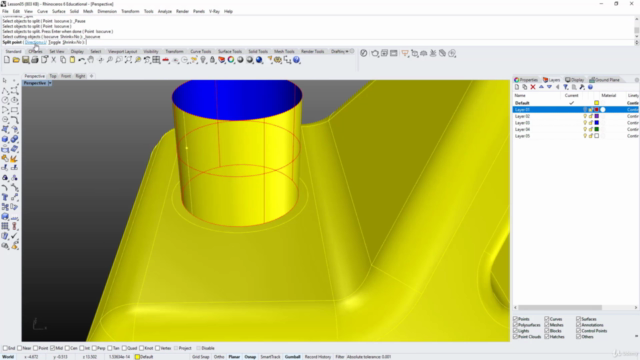This screenshot has width=640, height=360.
Task: Enable the Quad osnap checkbox
Action: 125,348
